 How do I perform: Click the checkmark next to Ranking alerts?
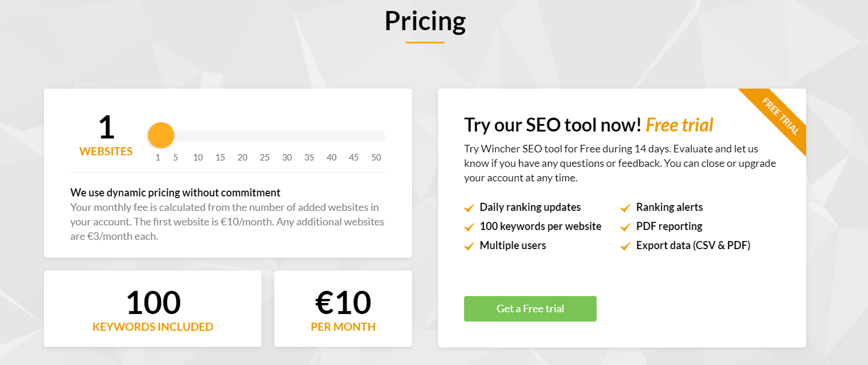click(x=626, y=207)
